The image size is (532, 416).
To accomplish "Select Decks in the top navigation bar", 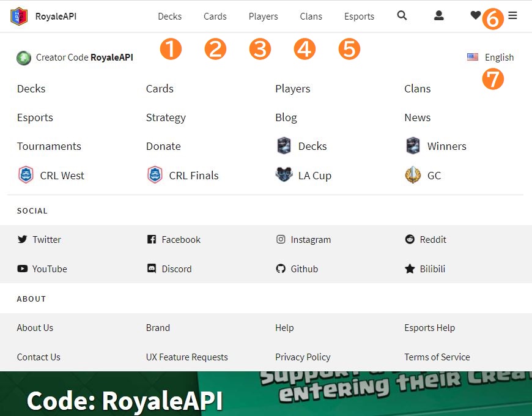I will pos(169,17).
